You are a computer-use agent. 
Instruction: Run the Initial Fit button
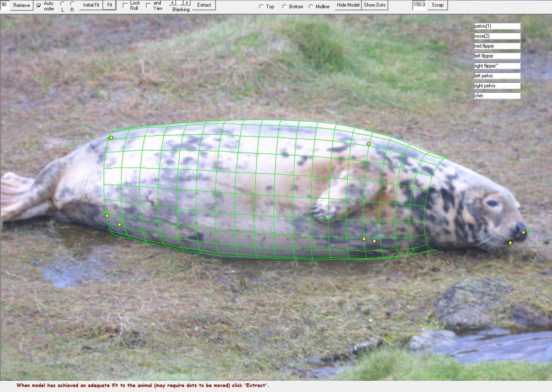click(91, 5)
